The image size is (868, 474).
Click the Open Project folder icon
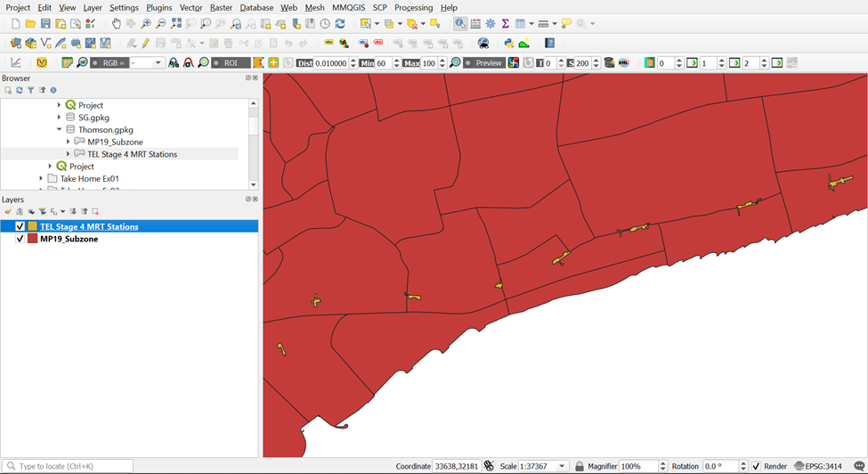pos(30,24)
